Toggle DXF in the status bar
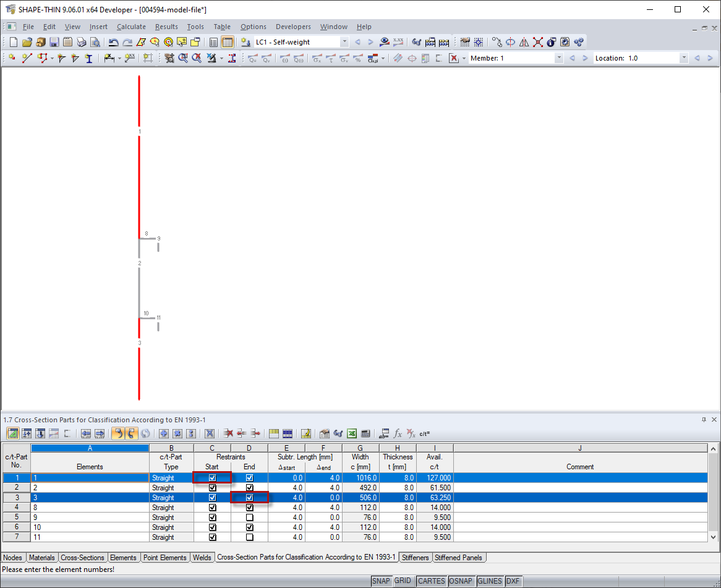Screen dimensions: 721x588 513,581
